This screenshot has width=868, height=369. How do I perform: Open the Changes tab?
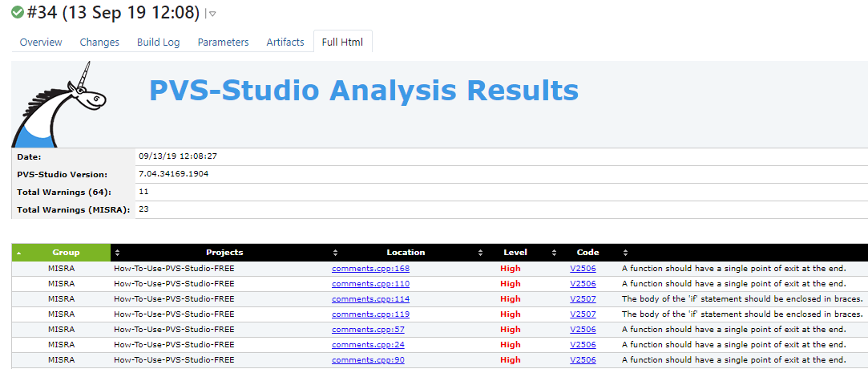(x=99, y=42)
